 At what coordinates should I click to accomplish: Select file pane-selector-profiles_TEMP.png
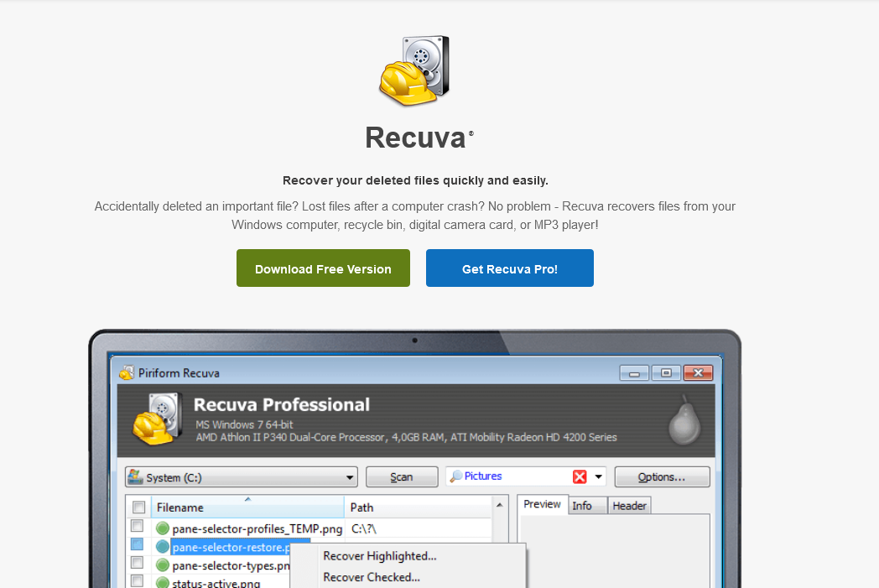pos(257,528)
